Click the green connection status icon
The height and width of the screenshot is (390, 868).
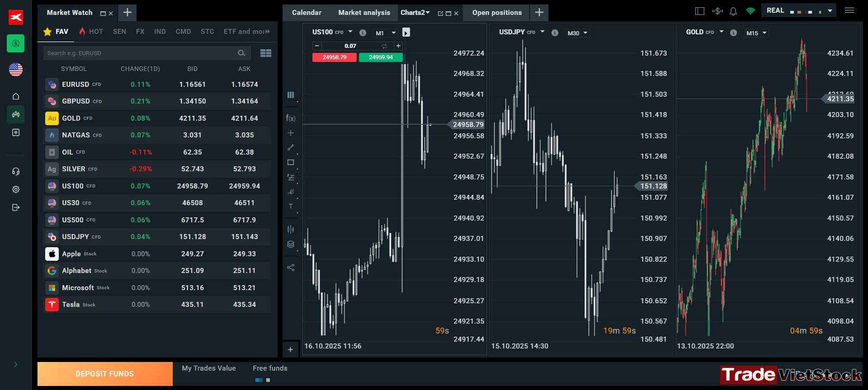coord(750,11)
